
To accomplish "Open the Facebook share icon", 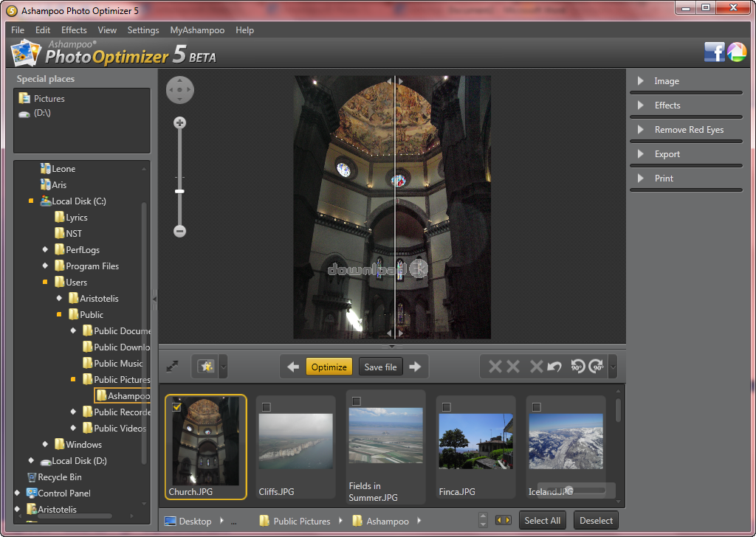I will pyautogui.click(x=714, y=52).
